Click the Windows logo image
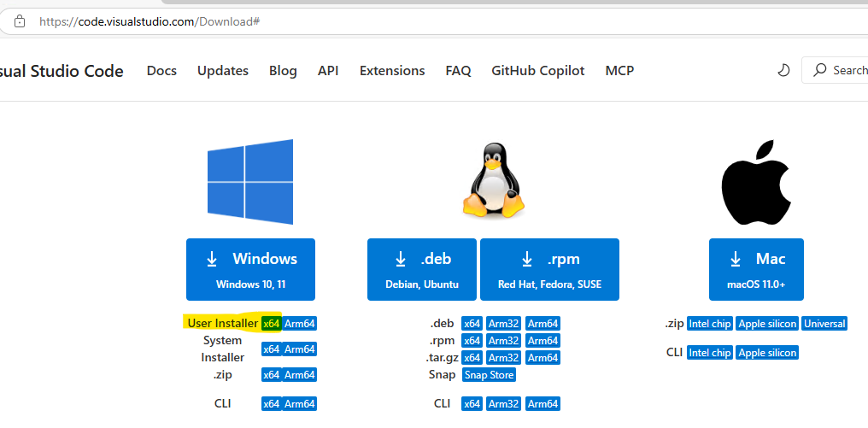The width and height of the screenshot is (868, 428). click(x=250, y=182)
